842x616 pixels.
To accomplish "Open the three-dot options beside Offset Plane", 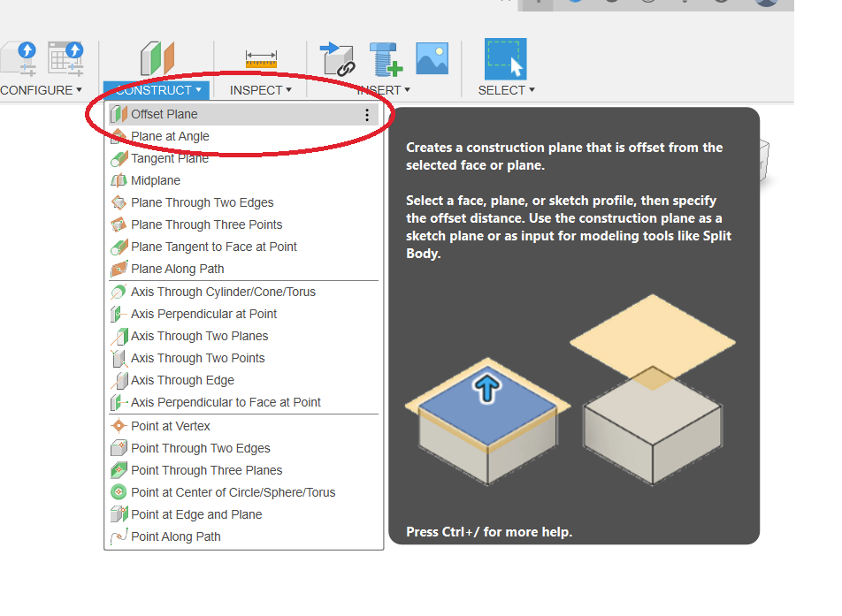I will point(367,115).
